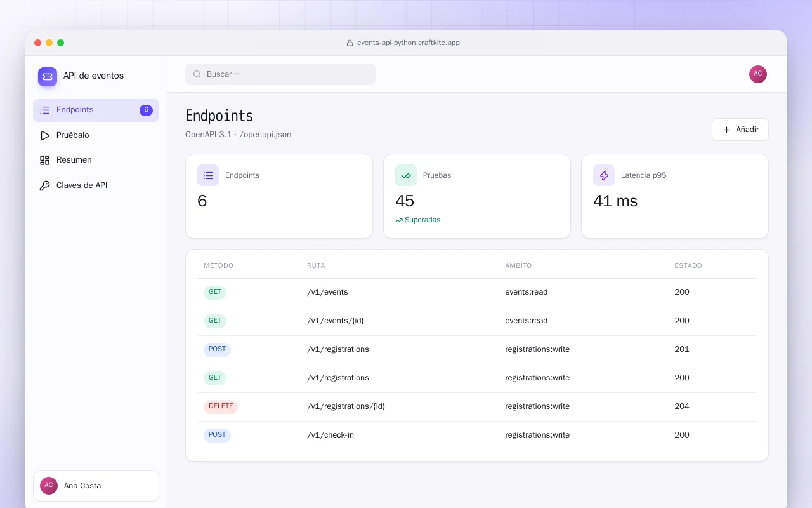Go to Resumen page

coord(96,160)
